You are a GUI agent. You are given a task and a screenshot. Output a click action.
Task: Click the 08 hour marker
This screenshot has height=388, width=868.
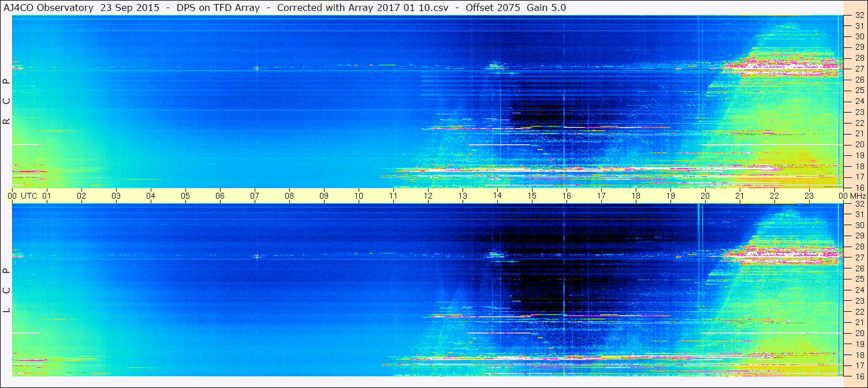289,196
